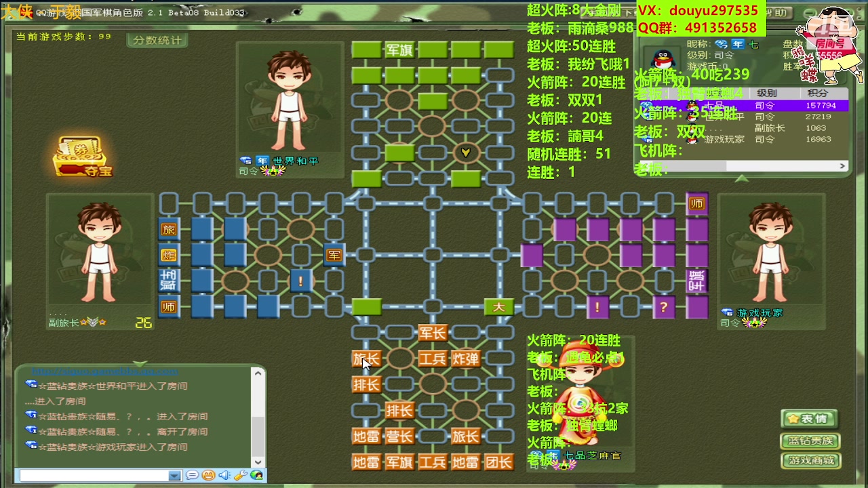Click the chat scrollbar down arrow

pos(258,462)
